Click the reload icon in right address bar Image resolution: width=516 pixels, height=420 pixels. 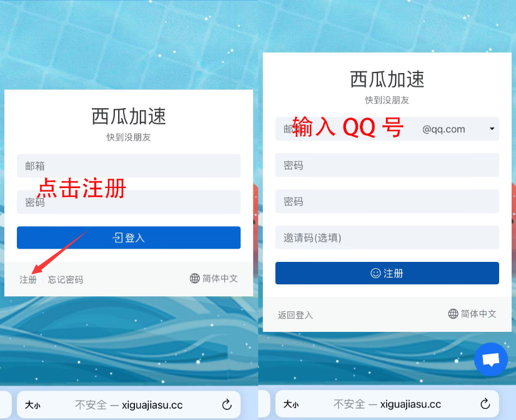(x=485, y=404)
